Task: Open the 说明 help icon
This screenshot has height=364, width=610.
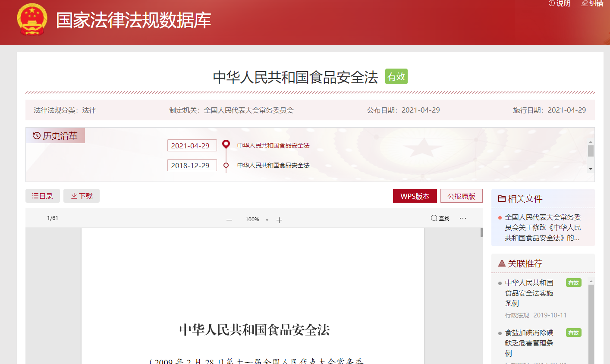Action: [x=552, y=3]
